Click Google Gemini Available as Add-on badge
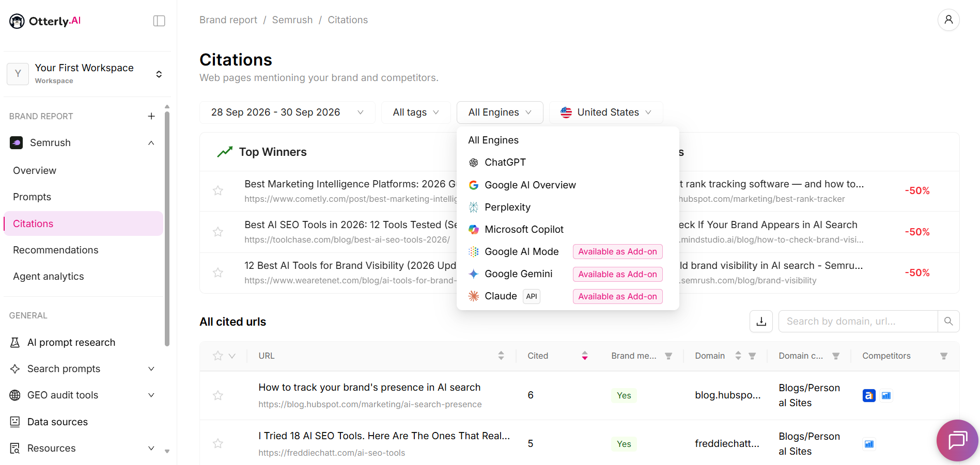This screenshot has height=465, width=980. click(x=617, y=274)
